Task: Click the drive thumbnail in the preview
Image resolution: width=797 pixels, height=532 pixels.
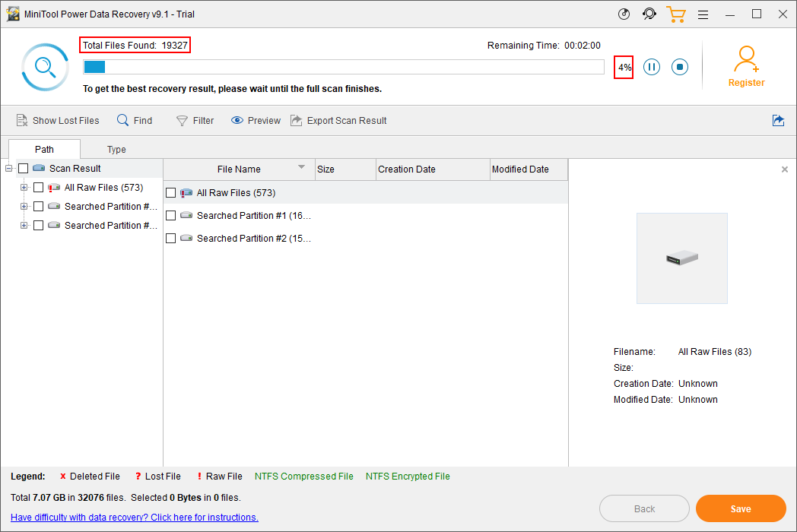Action: click(x=682, y=258)
